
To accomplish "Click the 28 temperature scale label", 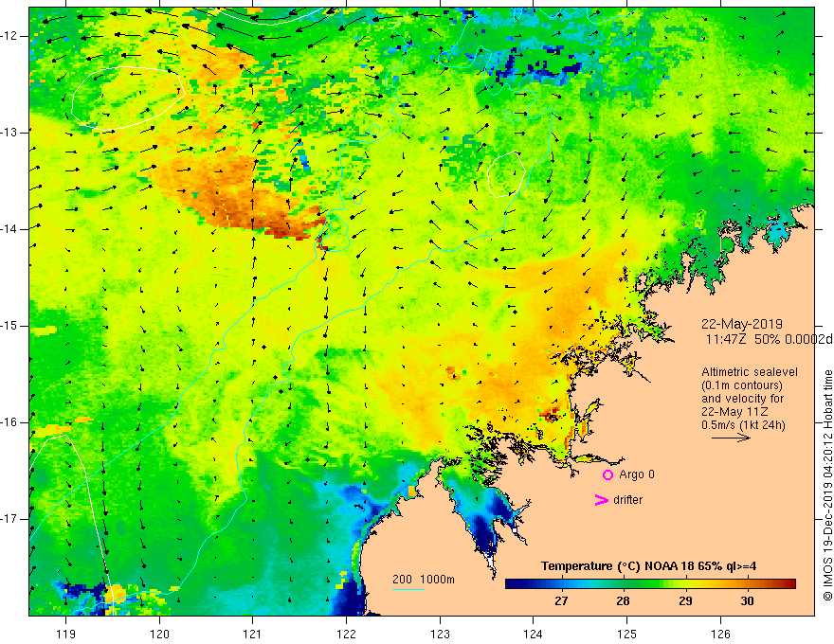I will click(623, 601).
